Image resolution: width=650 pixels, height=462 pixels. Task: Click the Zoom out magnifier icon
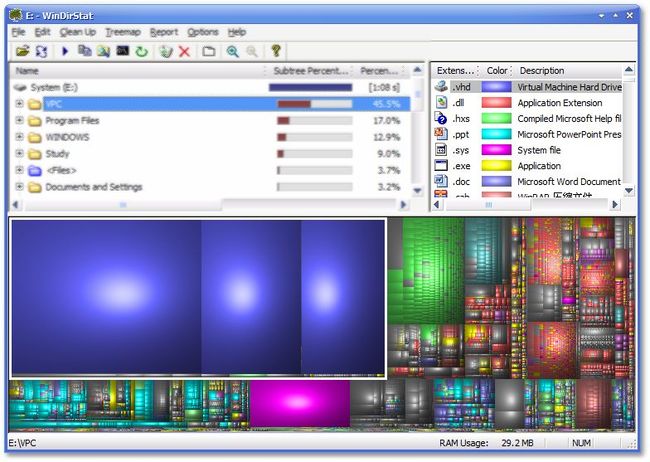(x=252, y=51)
